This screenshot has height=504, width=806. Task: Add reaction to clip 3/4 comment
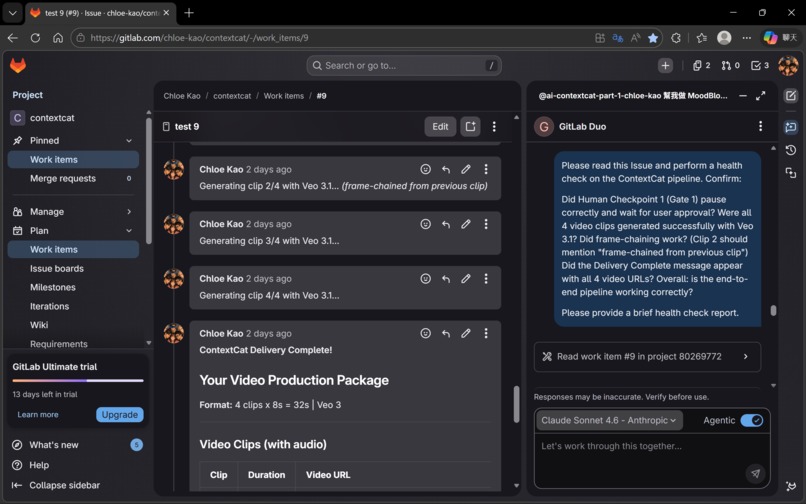[426, 224]
